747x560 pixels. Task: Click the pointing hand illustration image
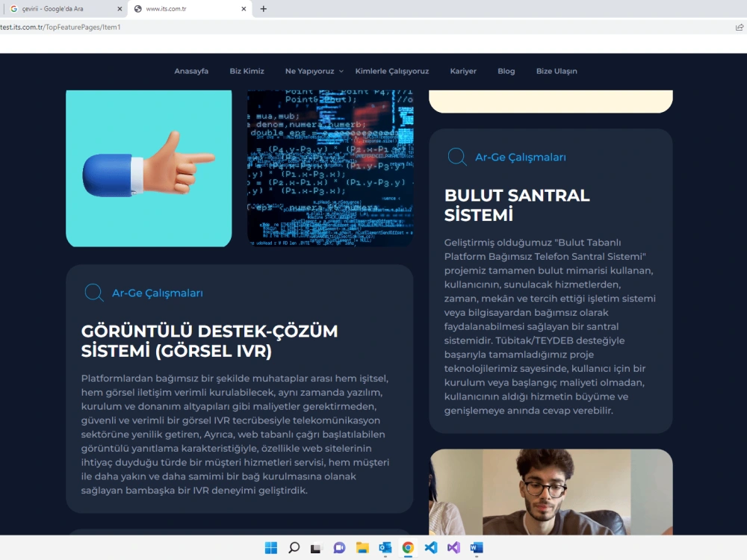point(149,169)
